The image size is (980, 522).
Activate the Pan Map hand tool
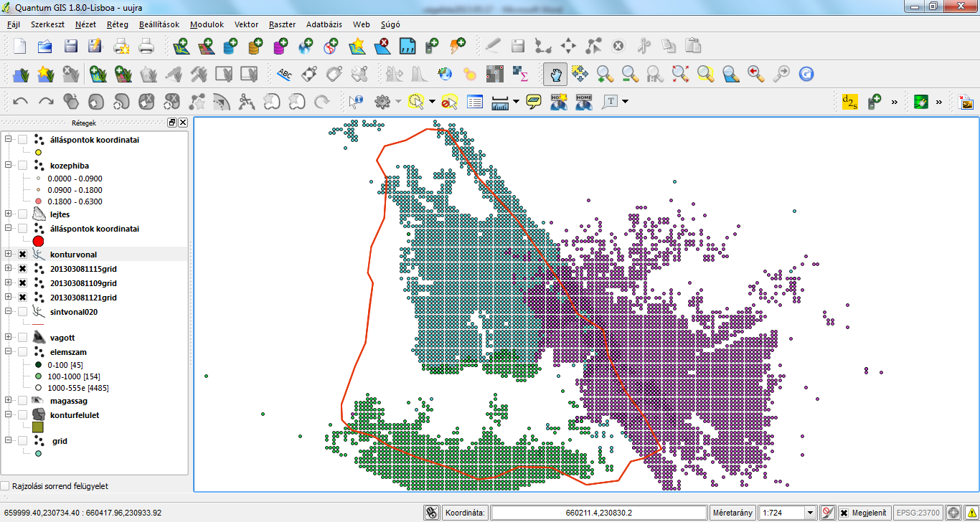point(555,73)
